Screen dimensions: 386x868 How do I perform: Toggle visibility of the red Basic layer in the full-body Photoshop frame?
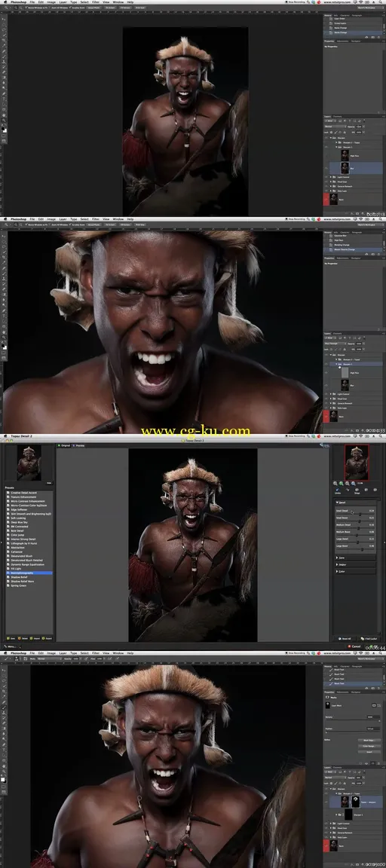(x=326, y=199)
